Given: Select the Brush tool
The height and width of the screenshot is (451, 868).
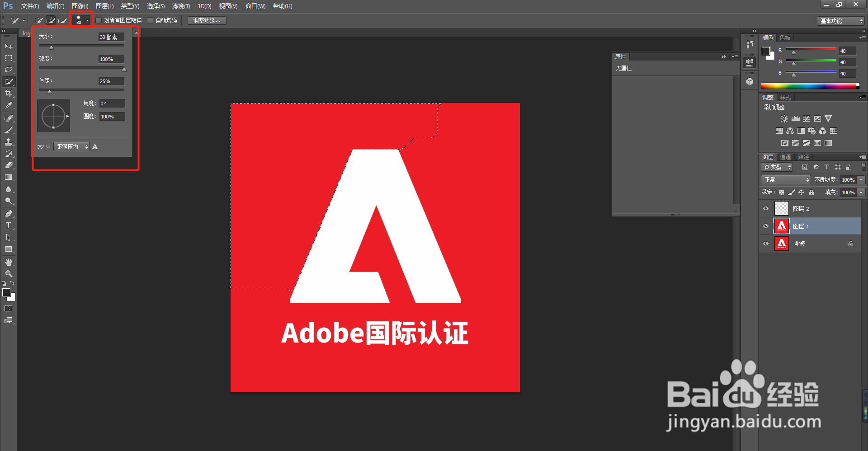Looking at the screenshot, I should point(9,130).
